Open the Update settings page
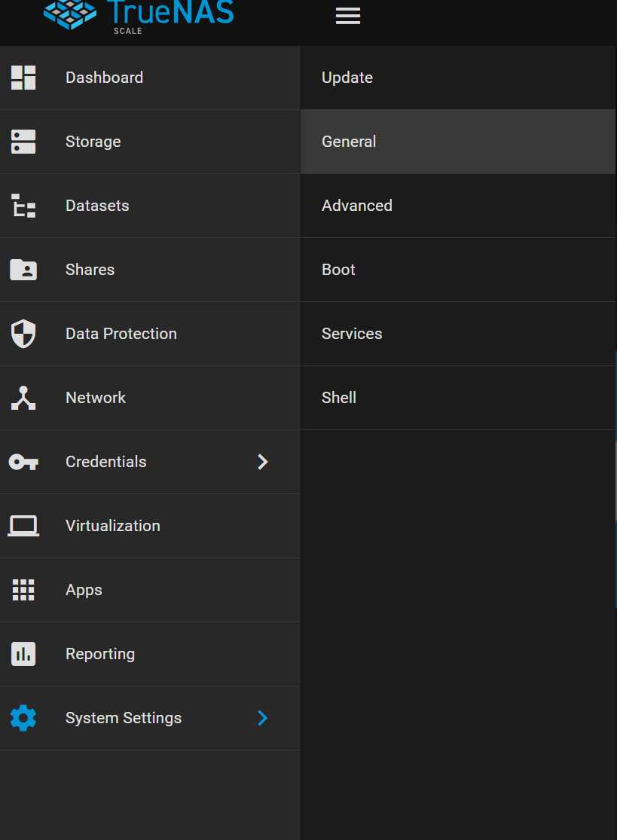 347,78
